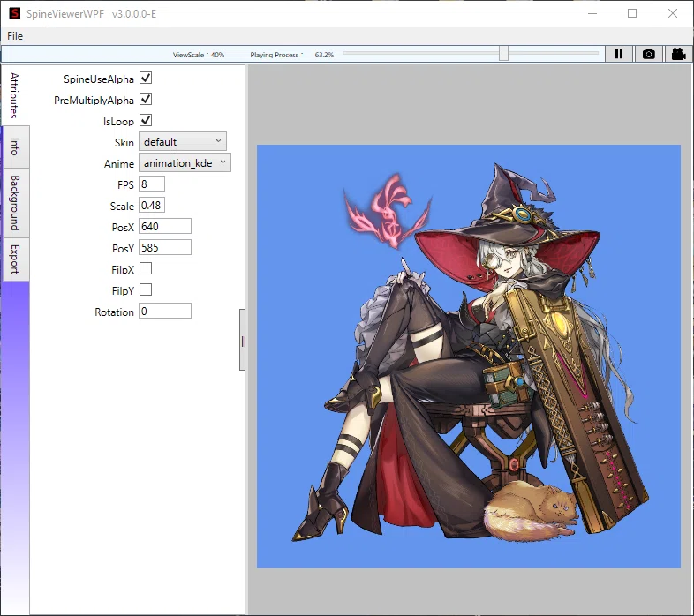
Task: Start recording with the video camera icon
Action: (x=678, y=54)
